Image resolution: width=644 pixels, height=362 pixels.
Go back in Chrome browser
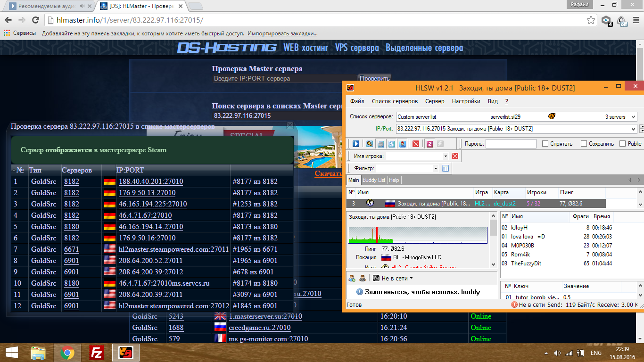coord(8,20)
